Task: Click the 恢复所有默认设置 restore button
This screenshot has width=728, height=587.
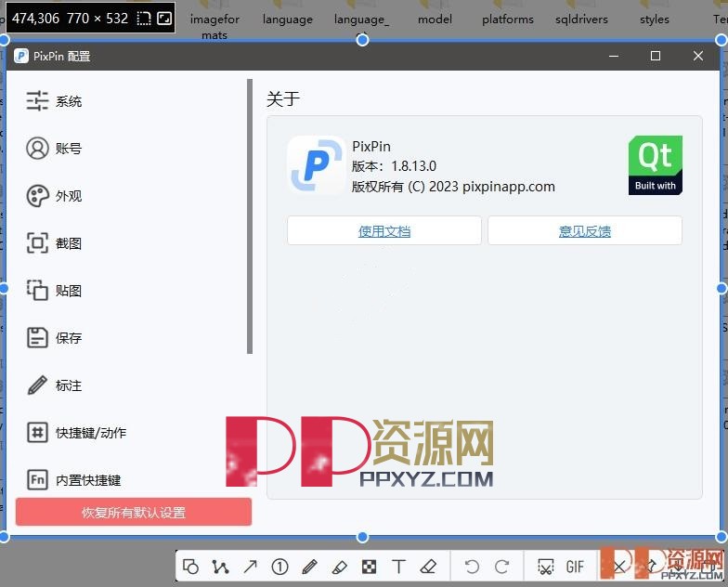Action: [134, 513]
